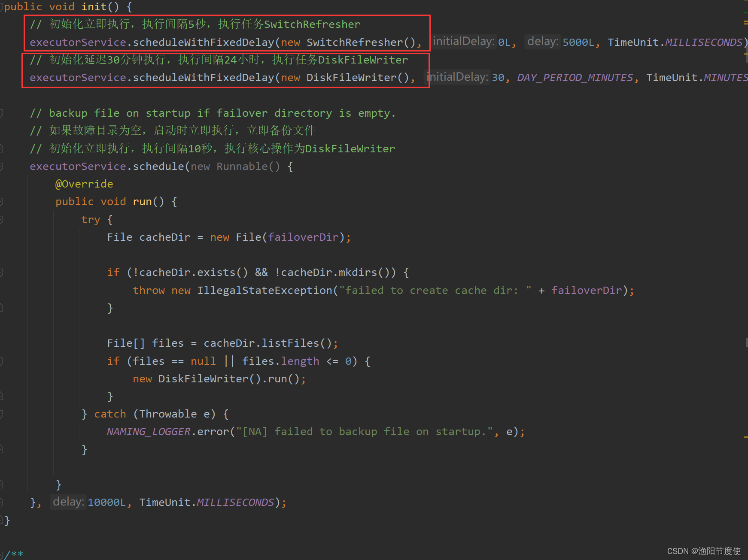
Task: Click the "failed to create cache dir: " string
Action: 435,291
